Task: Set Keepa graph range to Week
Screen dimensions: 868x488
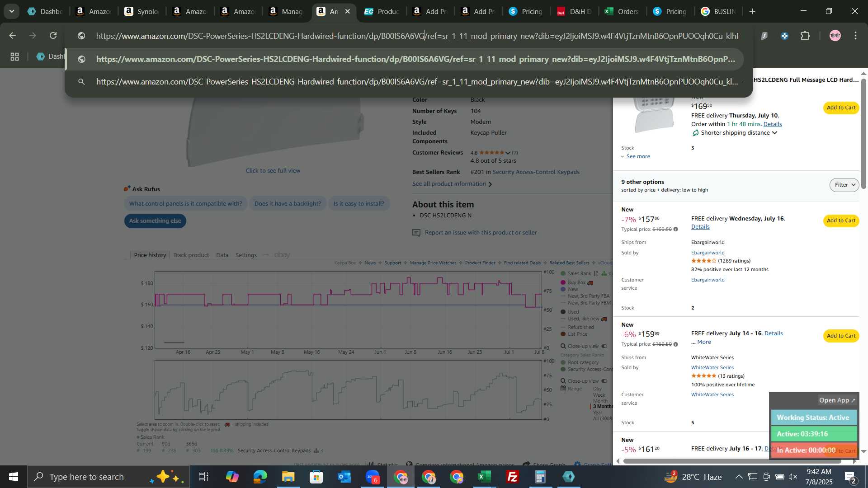Action: (599, 395)
